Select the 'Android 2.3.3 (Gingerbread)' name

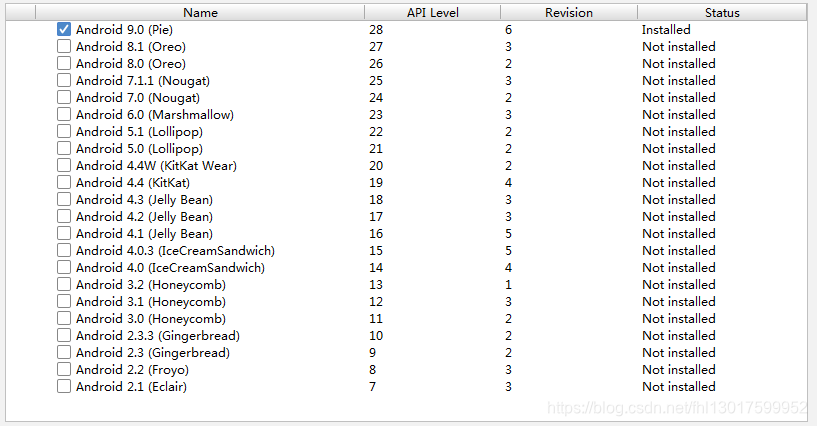click(158, 336)
